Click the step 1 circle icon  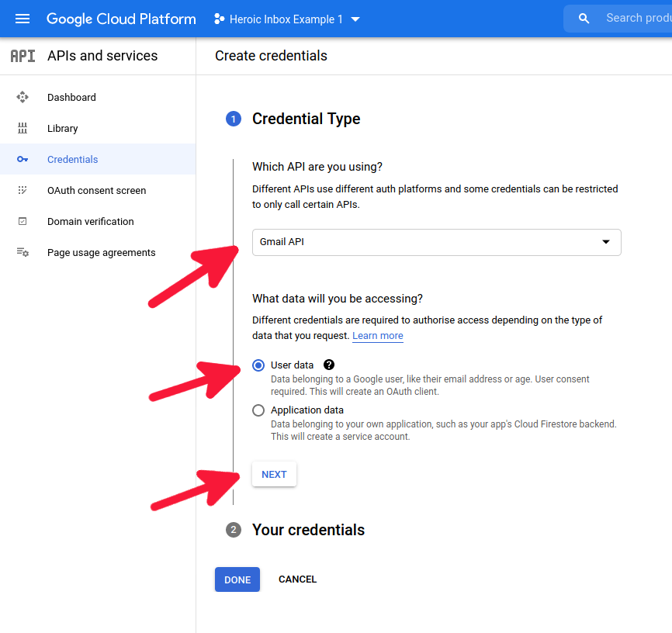233,119
